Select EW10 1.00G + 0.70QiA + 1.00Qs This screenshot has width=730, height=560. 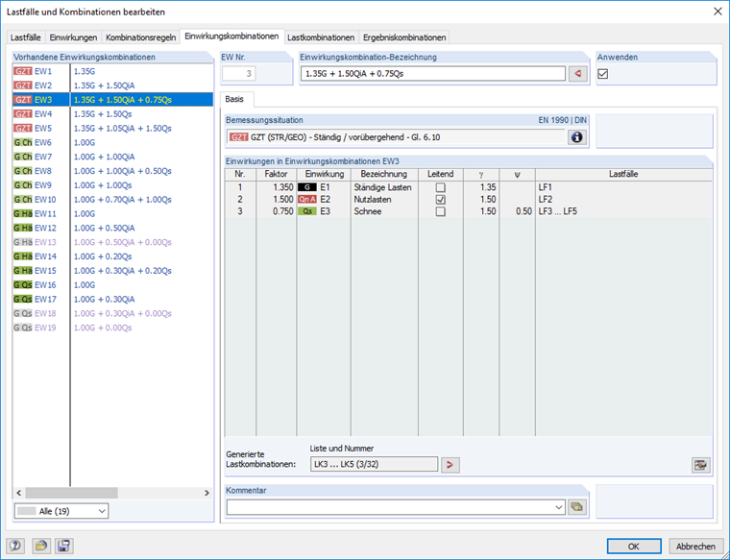(x=112, y=199)
